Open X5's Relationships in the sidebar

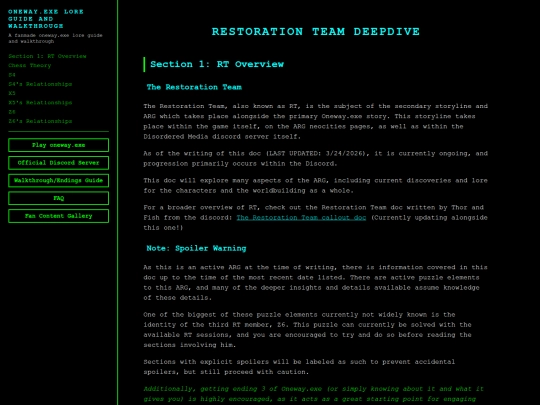40,103
